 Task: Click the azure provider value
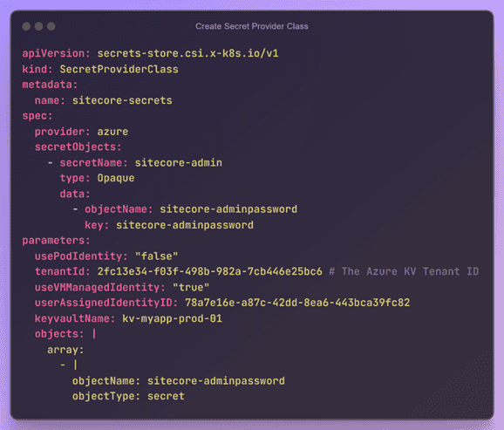click(x=112, y=132)
